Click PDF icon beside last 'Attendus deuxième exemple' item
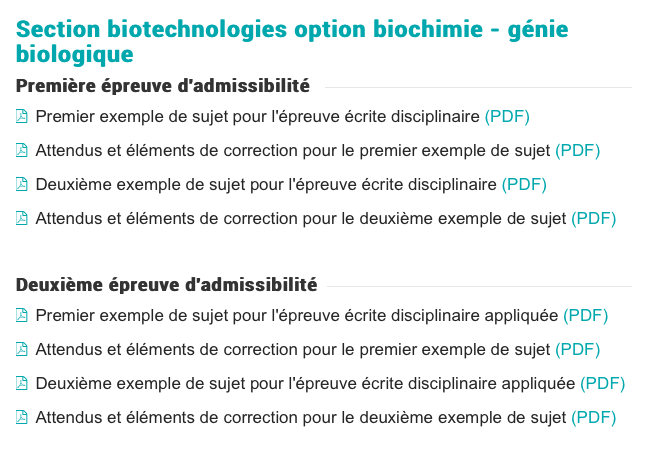The image size is (648, 450). tap(21, 417)
